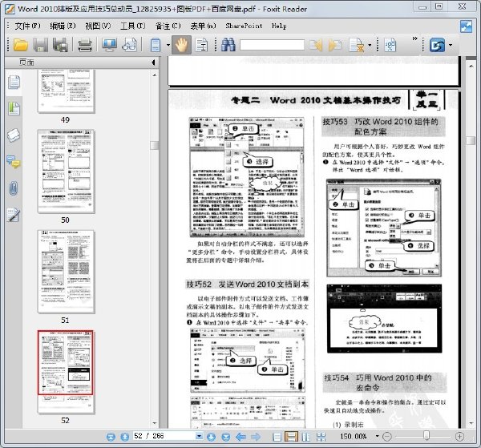Viewport: 481px width, 448px height.
Task: Open the page number dropdown
Action: (199, 436)
